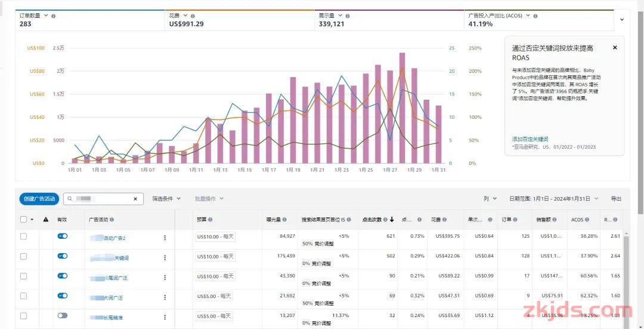Open three-dot menu for 大词广泛 campaign
This screenshot has height=329, width=644.
165,297
